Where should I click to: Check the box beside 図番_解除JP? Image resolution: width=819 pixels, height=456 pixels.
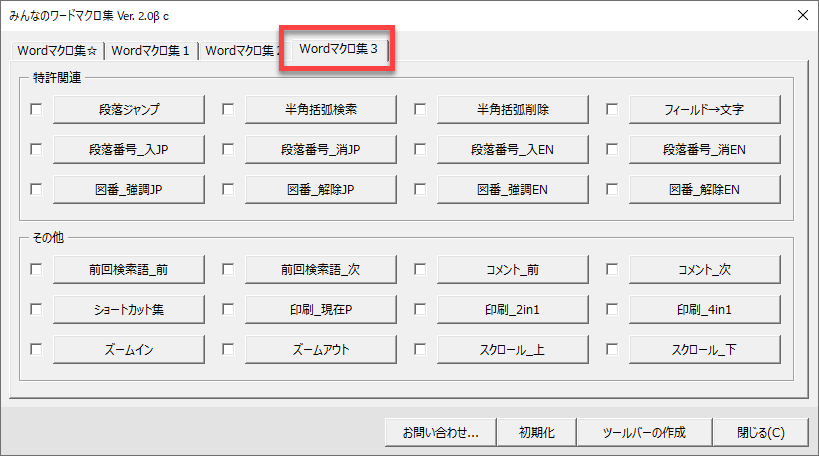pyautogui.click(x=228, y=189)
